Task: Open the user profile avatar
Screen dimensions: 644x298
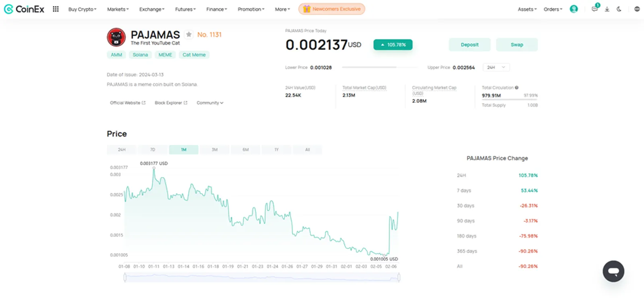Action: (x=574, y=9)
